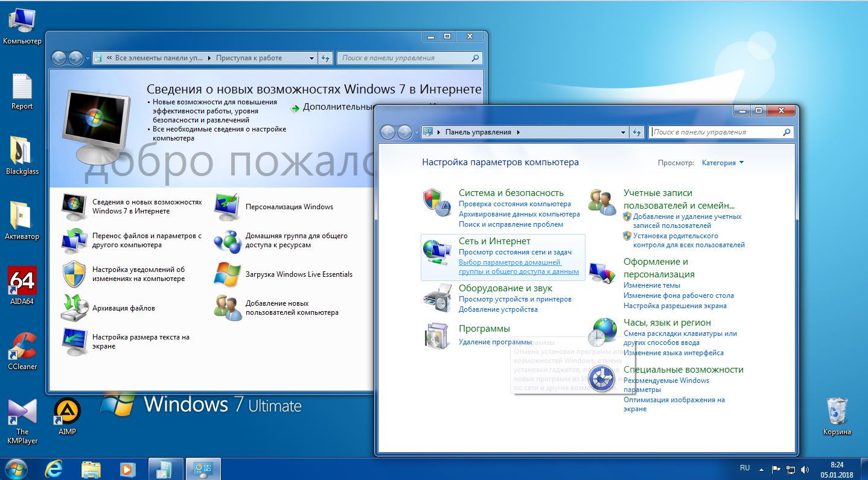Click Установка родительского контроля link
The height and width of the screenshot is (480, 868).
(x=689, y=241)
